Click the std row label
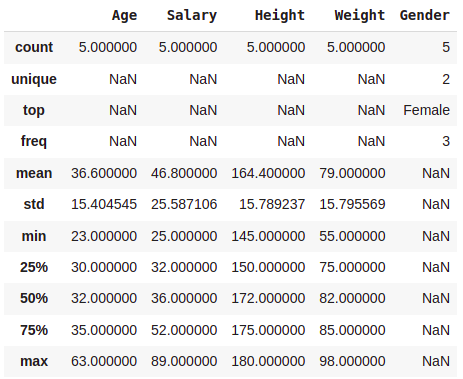Viewport: 463px width, 379px height. [x=34, y=204]
